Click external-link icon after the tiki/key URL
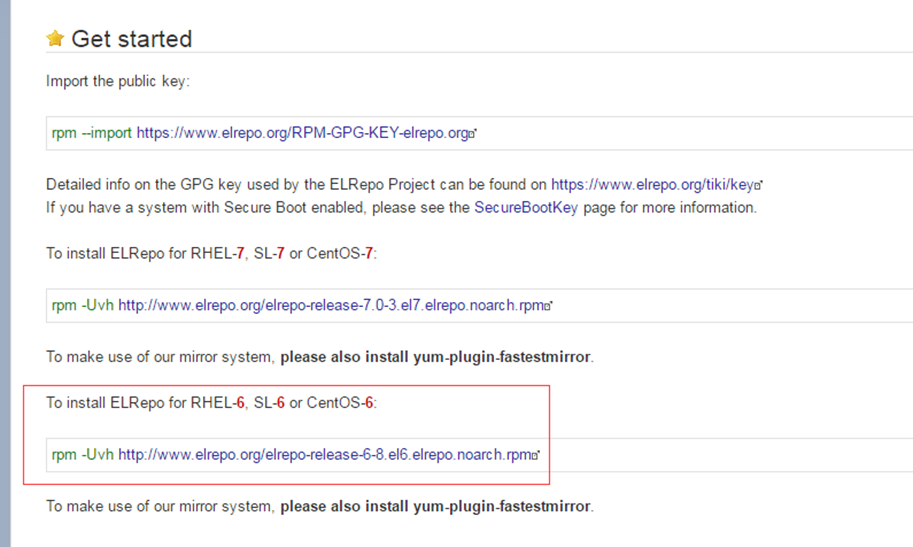This screenshot has width=913, height=547. coord(758,185)
